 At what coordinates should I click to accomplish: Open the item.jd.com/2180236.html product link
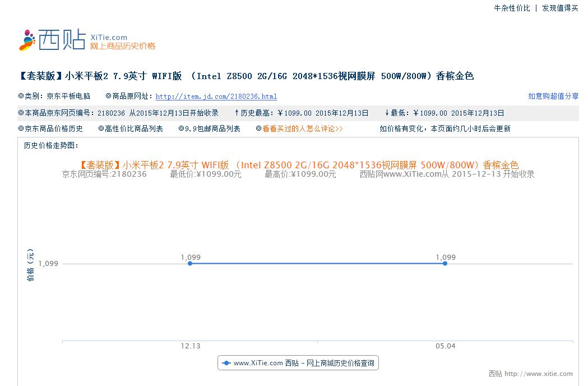point(216,96)
